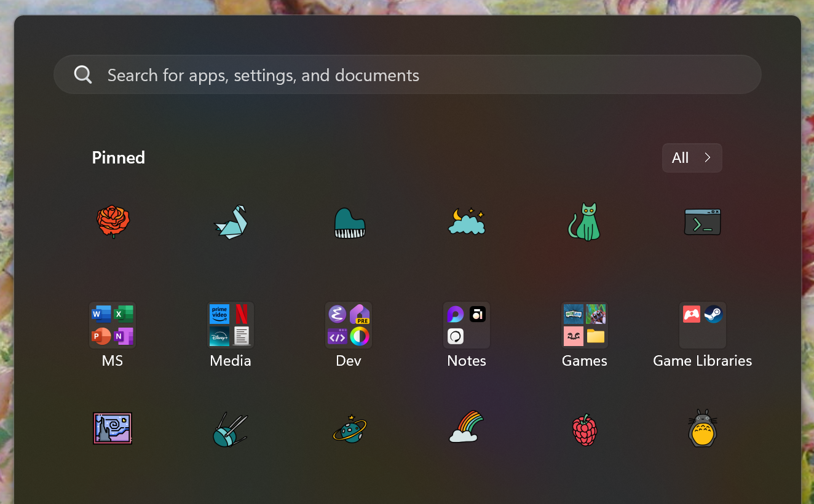Open the grand piano pinned app
The image size is (814, 504).
click(x=349, y=222)
